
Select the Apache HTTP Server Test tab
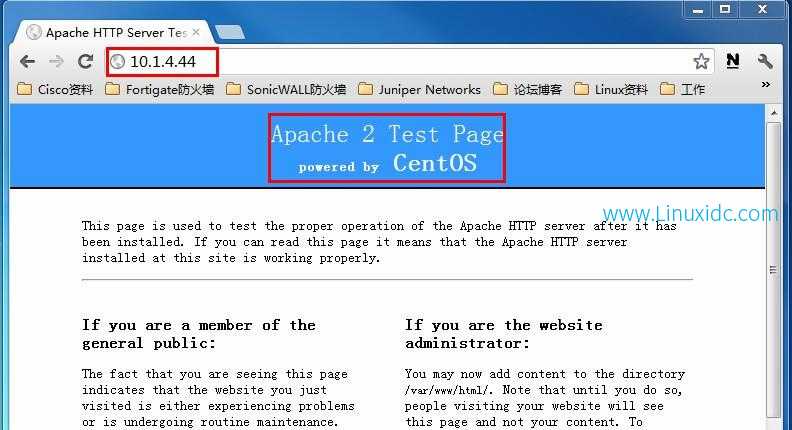coord(114,32)
